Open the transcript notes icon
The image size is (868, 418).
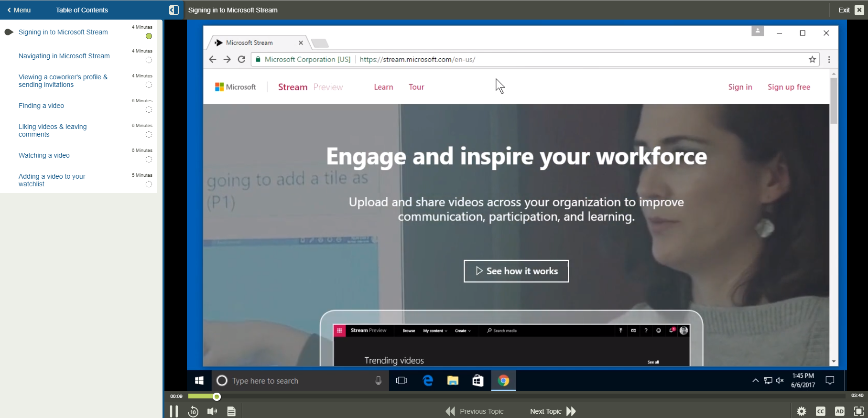pyautogui.click(x=231, y=411)
